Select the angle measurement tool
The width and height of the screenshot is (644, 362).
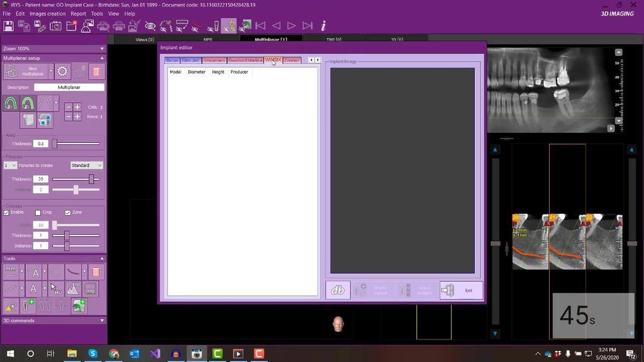point(11,306)
